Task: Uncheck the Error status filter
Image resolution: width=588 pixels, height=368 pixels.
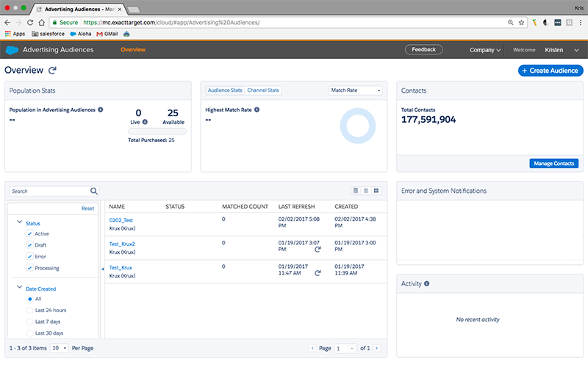Action: (29, 256)
